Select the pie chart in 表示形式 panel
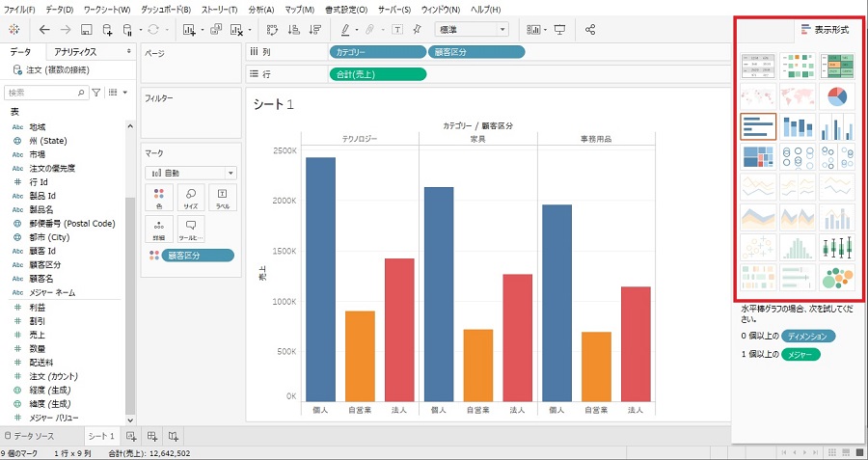868x460 pixels. coord(837,96)
